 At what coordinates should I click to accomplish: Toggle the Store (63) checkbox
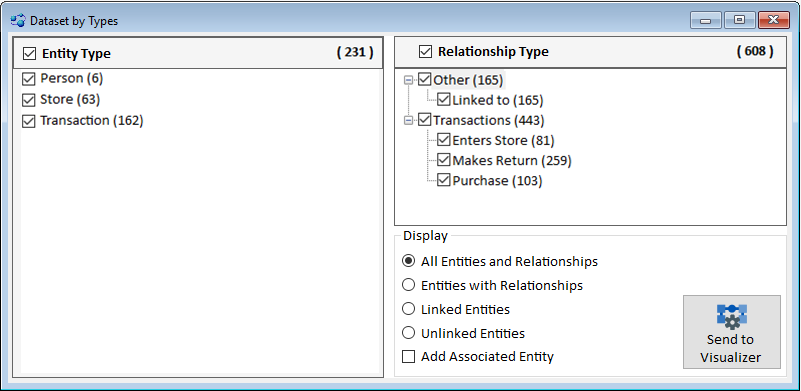click(29, 100)
